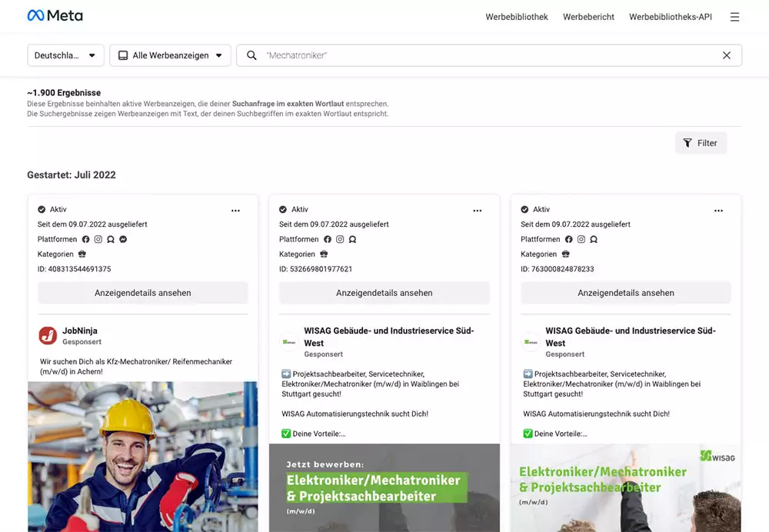Click Audience Network icon on ad 763000824878233

coord(594,239)
